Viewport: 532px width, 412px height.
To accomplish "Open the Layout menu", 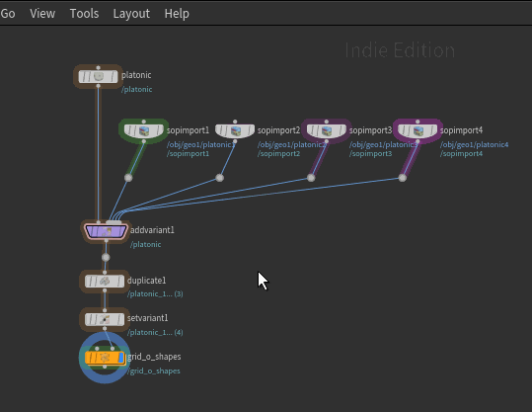I will (x=131, y=14).
